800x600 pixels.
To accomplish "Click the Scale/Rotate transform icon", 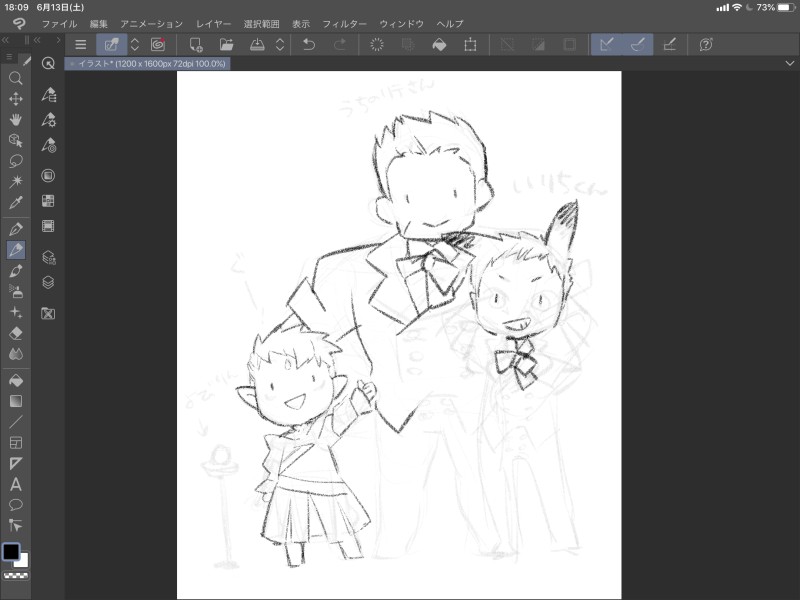I will click(470, 45).
